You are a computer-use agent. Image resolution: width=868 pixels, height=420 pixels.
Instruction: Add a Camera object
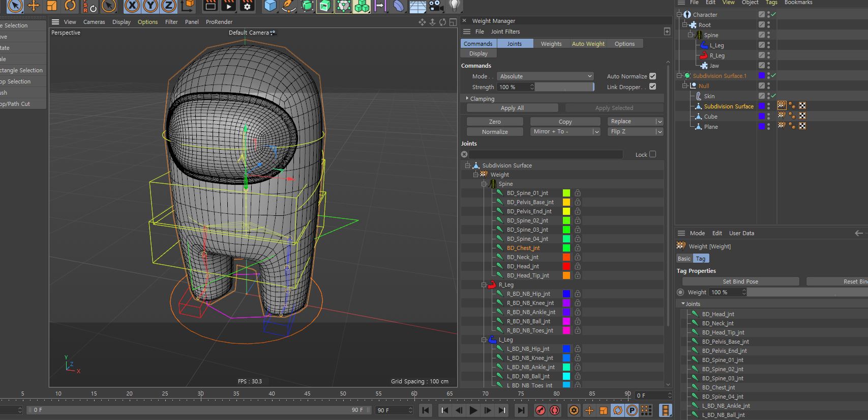pyautogui.click(x=435, y=5)
